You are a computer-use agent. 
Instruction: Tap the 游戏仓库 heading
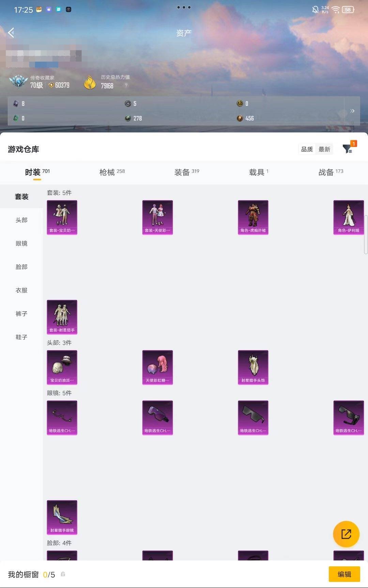(24, 149)
